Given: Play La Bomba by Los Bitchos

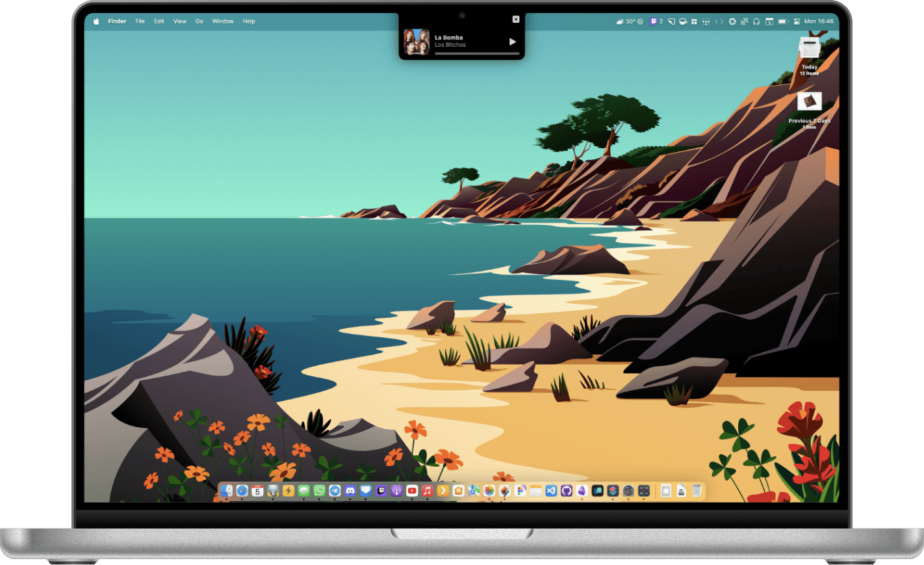Looking at the screenshot, I should click(513, 40).
